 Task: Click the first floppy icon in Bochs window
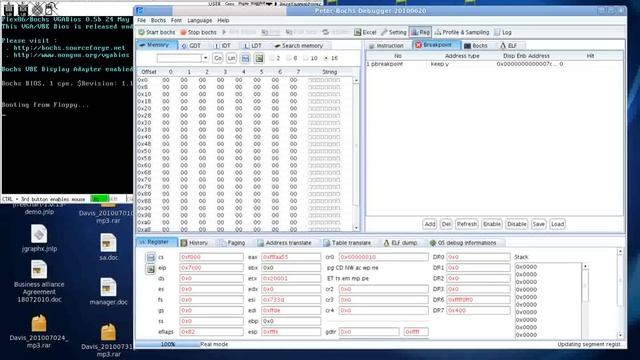9,9
